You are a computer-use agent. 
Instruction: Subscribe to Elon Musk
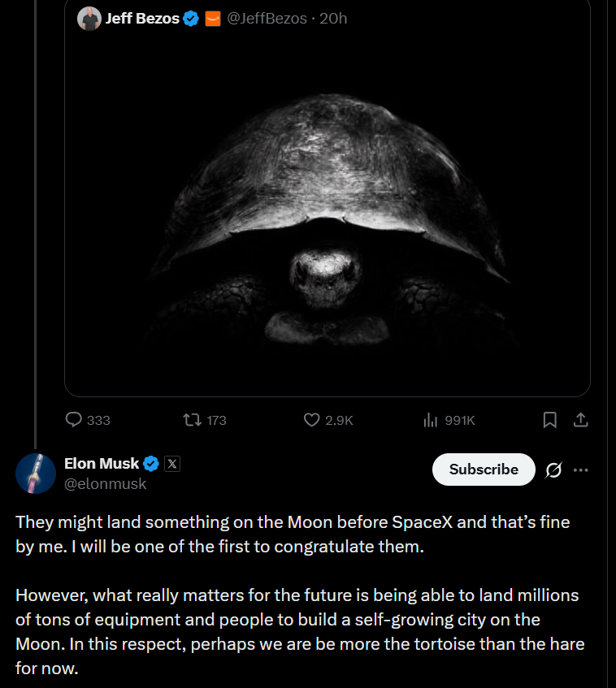pyautogui.click(x=483, y=469)
